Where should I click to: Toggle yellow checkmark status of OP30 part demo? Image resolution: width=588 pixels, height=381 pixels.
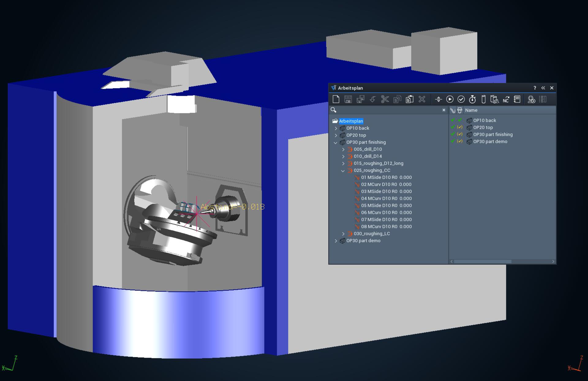(x=460, y=141)
